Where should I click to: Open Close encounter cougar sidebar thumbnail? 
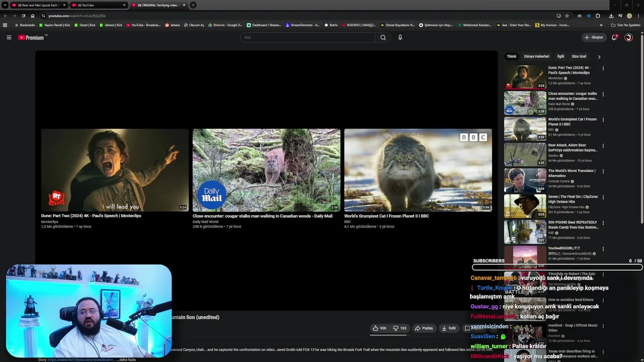pos(525,103)
